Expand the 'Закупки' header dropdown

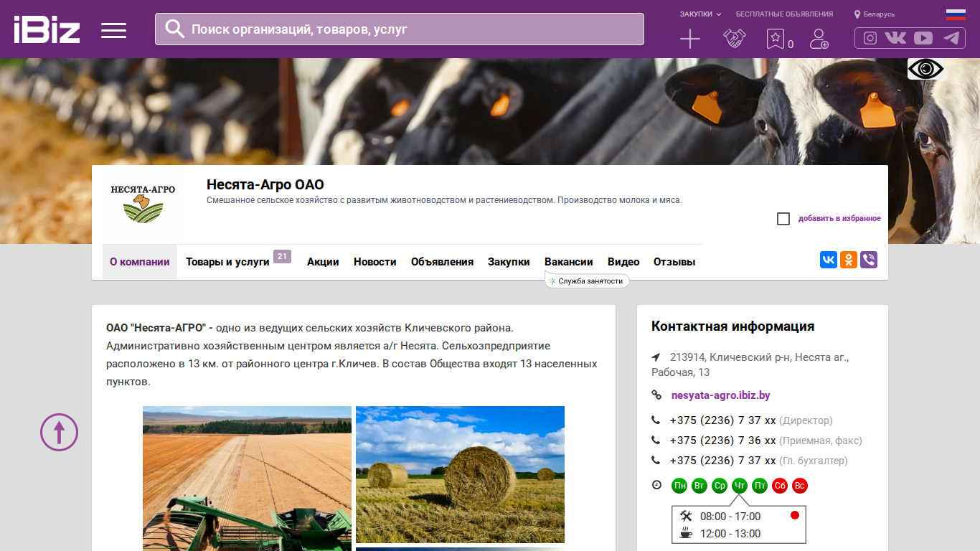700,14
